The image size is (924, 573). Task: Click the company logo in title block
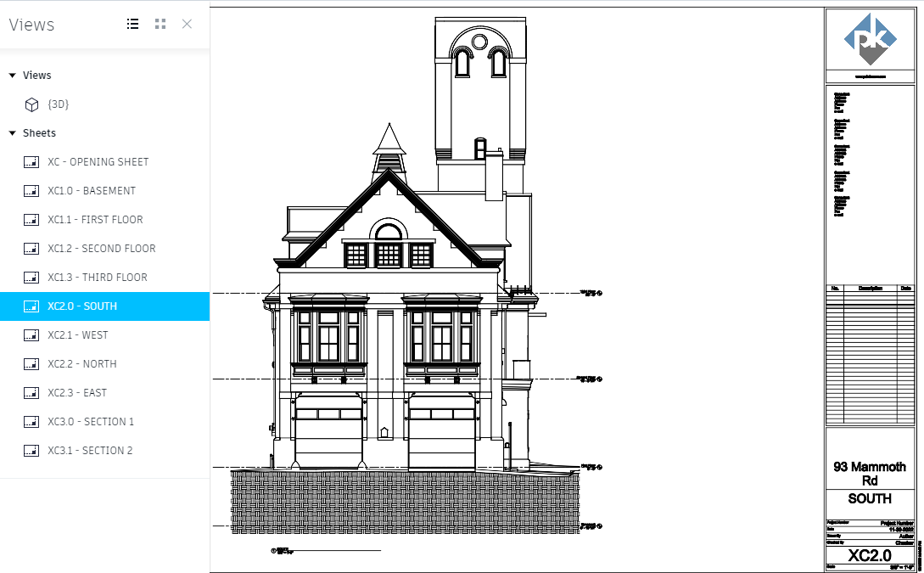[871, 41]
